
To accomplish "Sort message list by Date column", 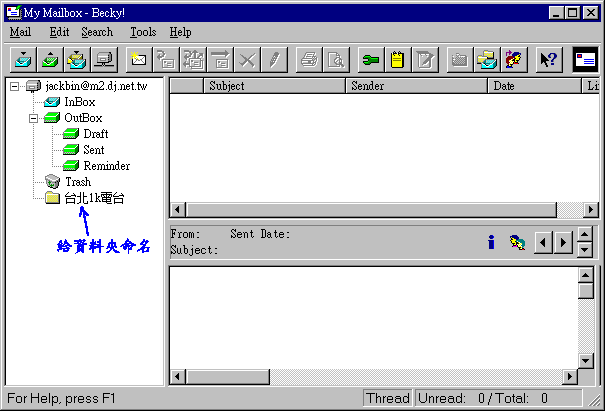I will click(x=535, y=86).
